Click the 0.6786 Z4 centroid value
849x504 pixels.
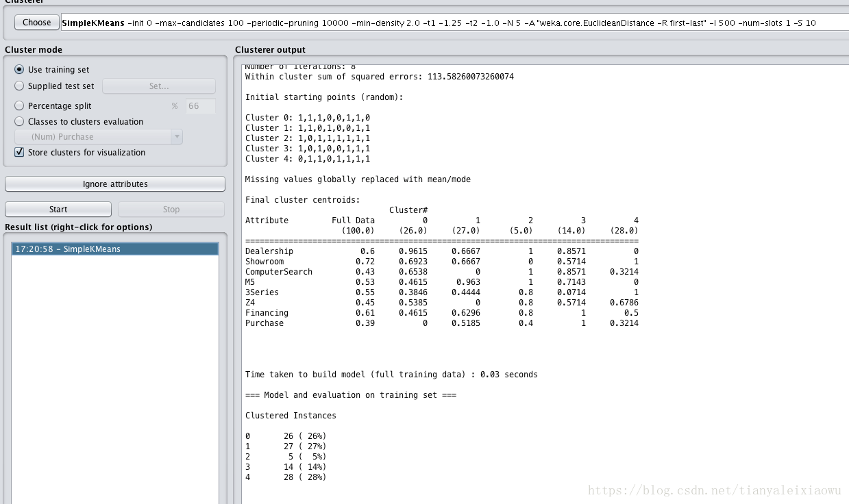tap(624, 303)
